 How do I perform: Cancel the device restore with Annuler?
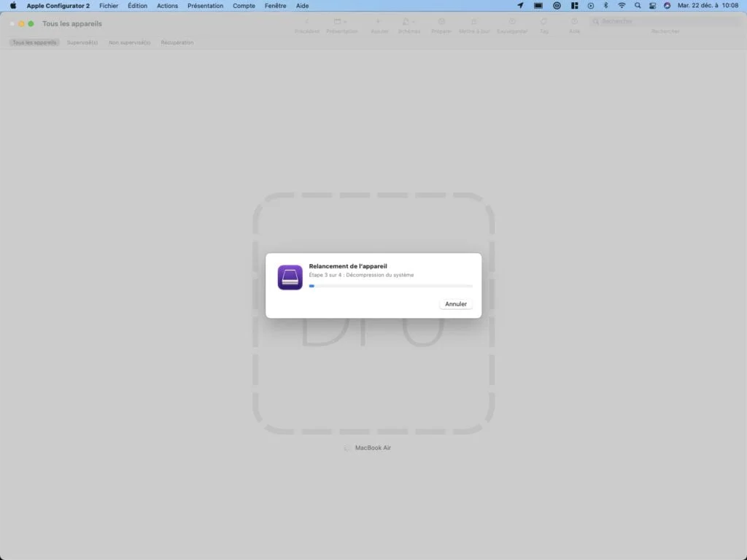click(455, 304)
